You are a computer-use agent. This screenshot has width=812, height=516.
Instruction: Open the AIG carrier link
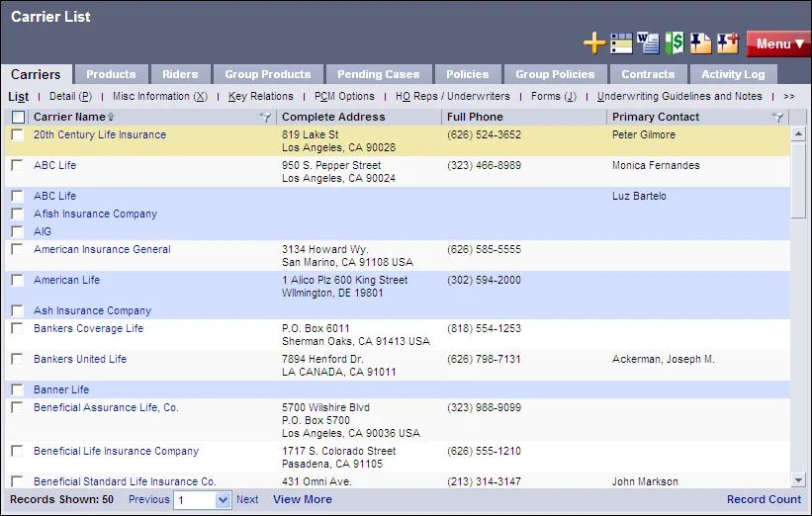coord(43,231)
